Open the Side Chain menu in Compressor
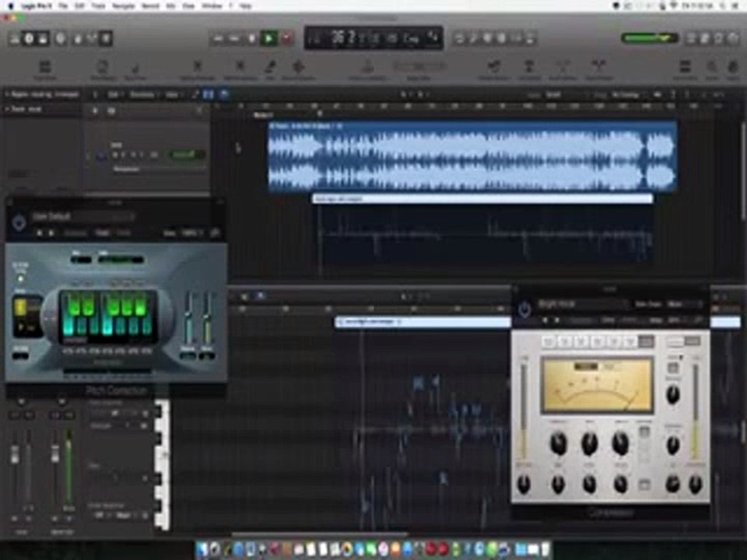 pos(682,304)
